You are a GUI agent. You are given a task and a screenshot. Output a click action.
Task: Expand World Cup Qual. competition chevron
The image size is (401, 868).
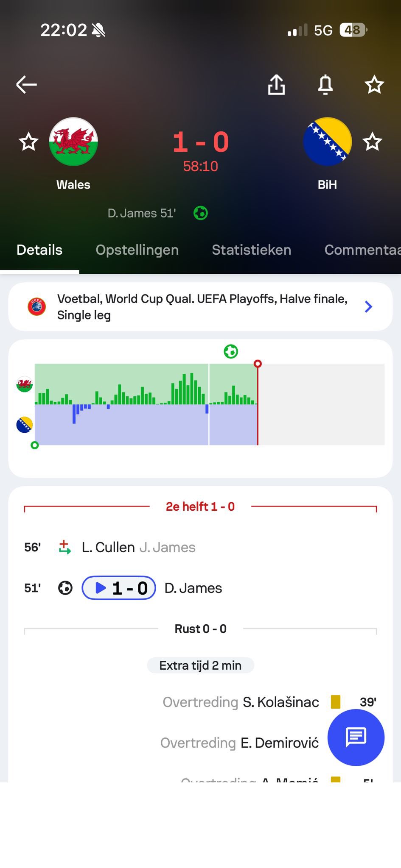[x=368, y=306]
